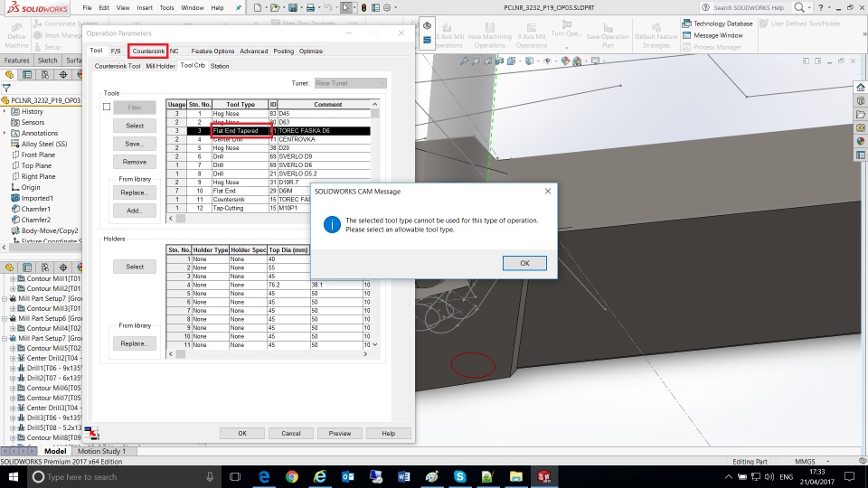868x488 pixels.
Task: Click holders table horizontal scroll right arrow
Action: 365,354
